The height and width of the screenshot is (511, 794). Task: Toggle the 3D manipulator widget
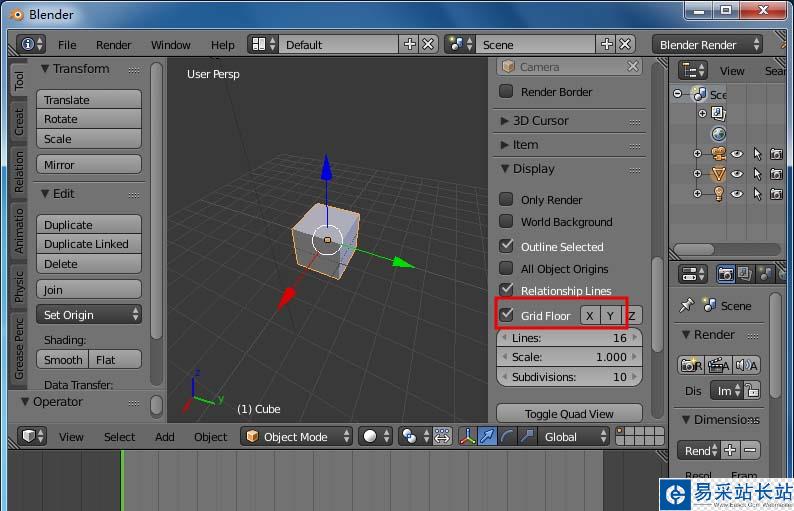point(467,436)
